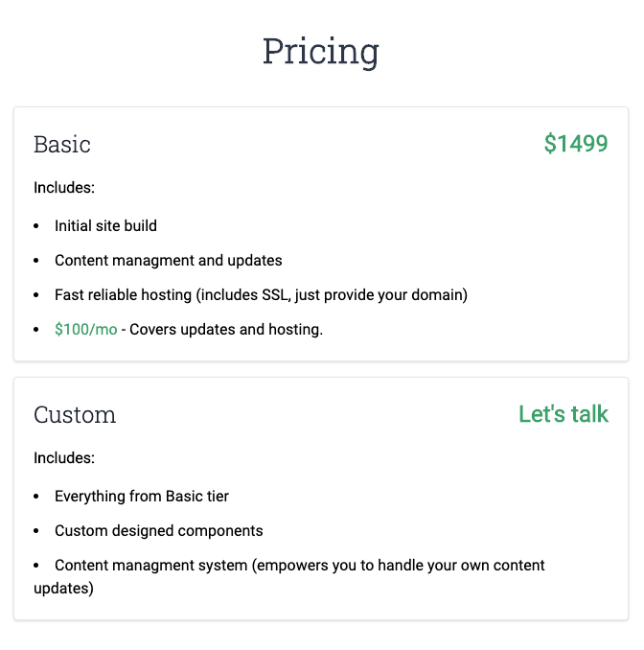Click the Custom designed components item
Screen dimensions: 644x650
[158, 531]
